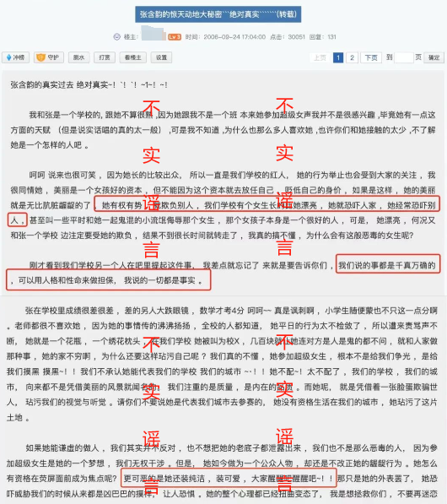Focus the page number input field
Viewport: 447px width, 504px height.
[404, 57]
